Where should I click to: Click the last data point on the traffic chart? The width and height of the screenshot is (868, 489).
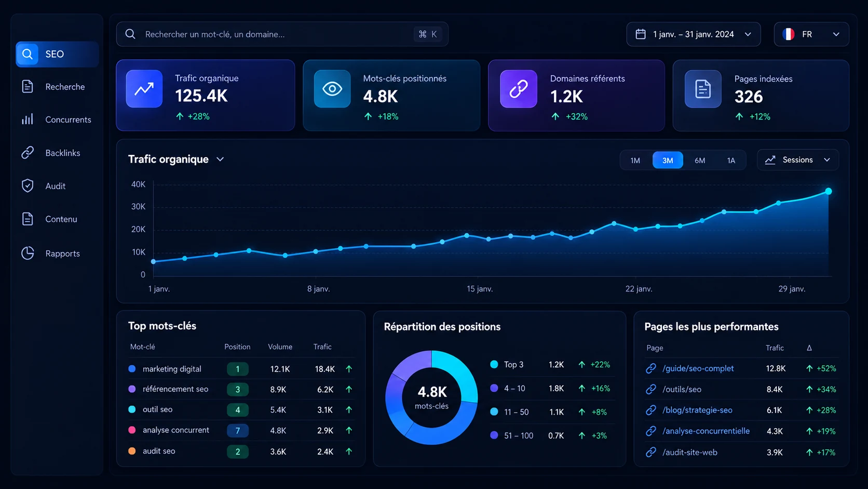829,191
